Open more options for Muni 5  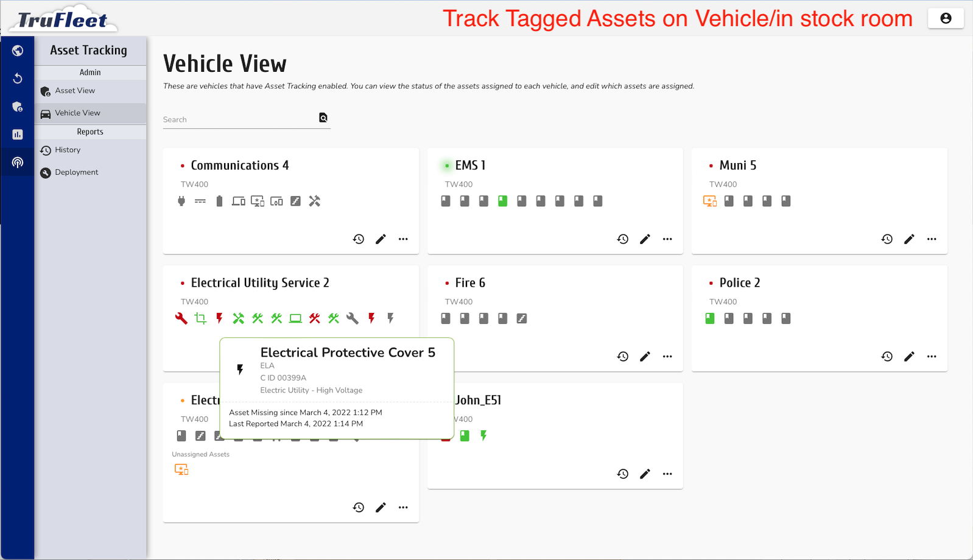pyautogui.click(x=932, y=239)
